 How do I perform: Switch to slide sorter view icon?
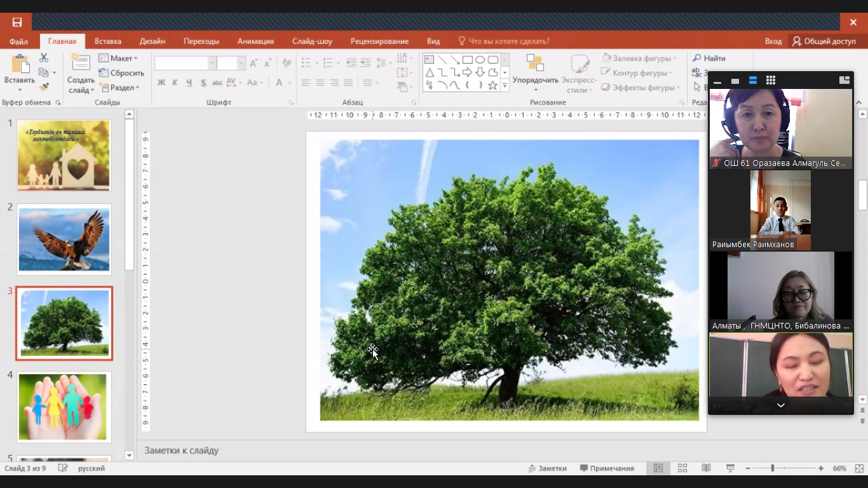682,468
